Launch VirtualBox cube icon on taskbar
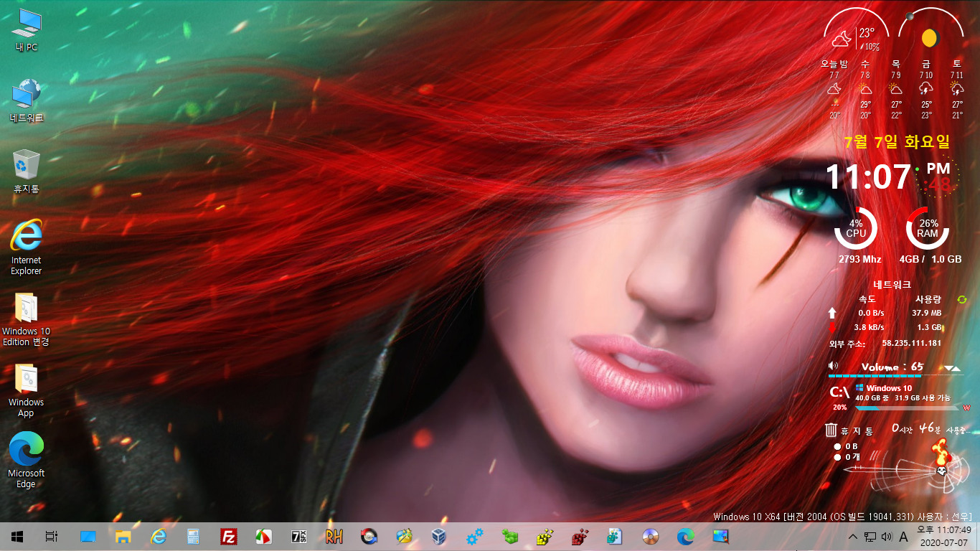The width and height of the screenshot is (980, 551). coord(439,536)
